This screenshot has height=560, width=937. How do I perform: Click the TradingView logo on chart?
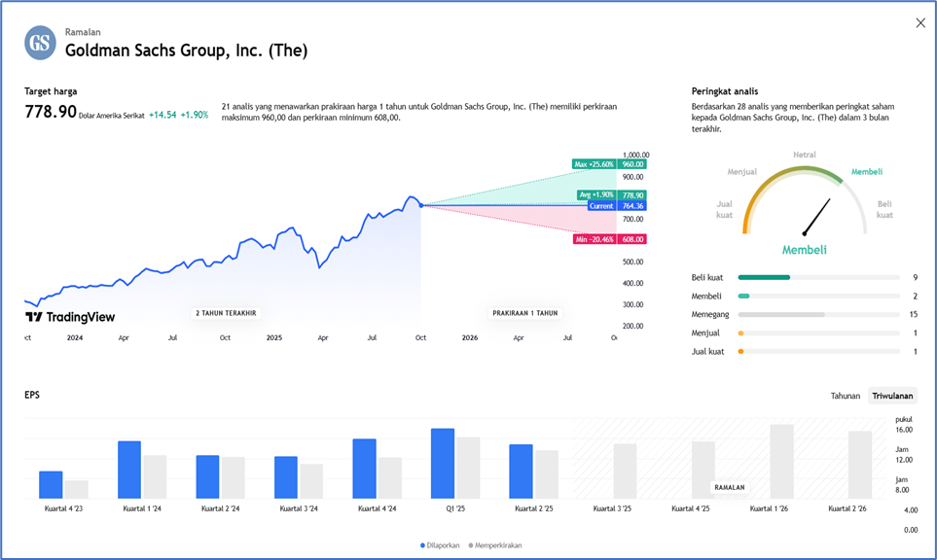70,317
